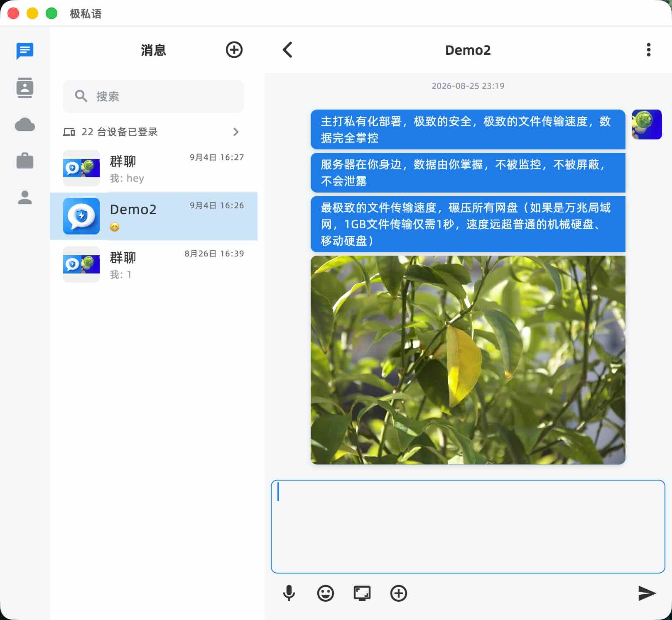Open the green leaves photo message

point(468,360)
